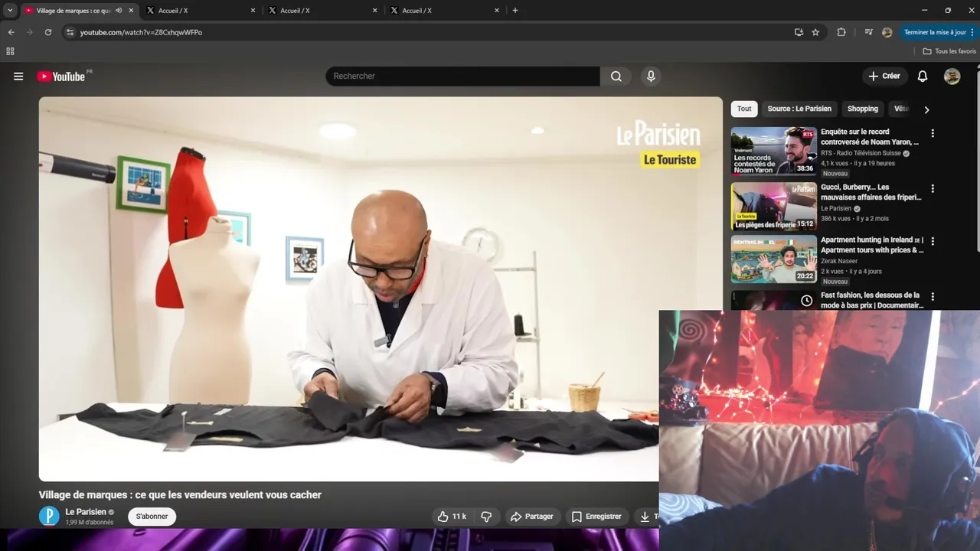
Task: Select the Shopping filter chip
Action: (x=863, y=109)
